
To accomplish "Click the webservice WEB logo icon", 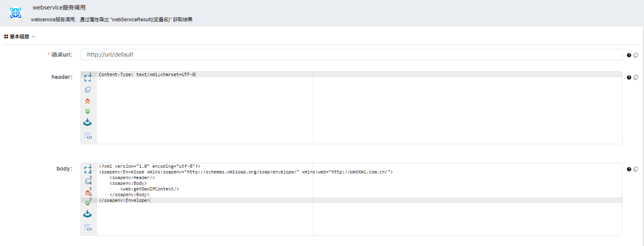I will [16, 13].
